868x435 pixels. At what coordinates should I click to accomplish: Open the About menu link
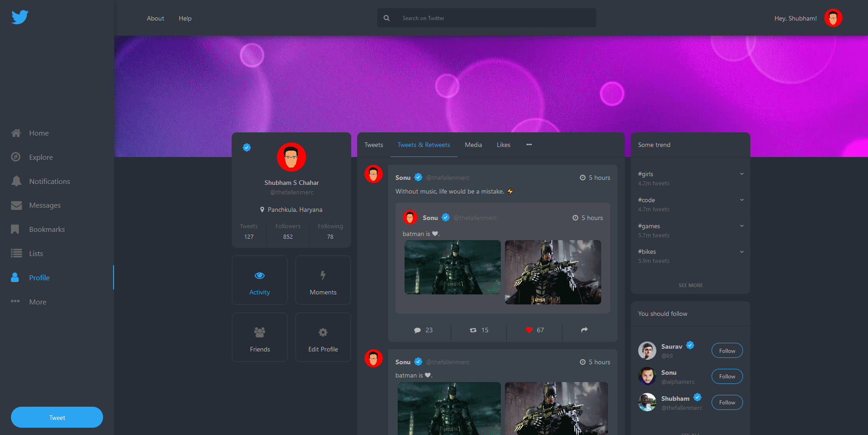point(156,18)
